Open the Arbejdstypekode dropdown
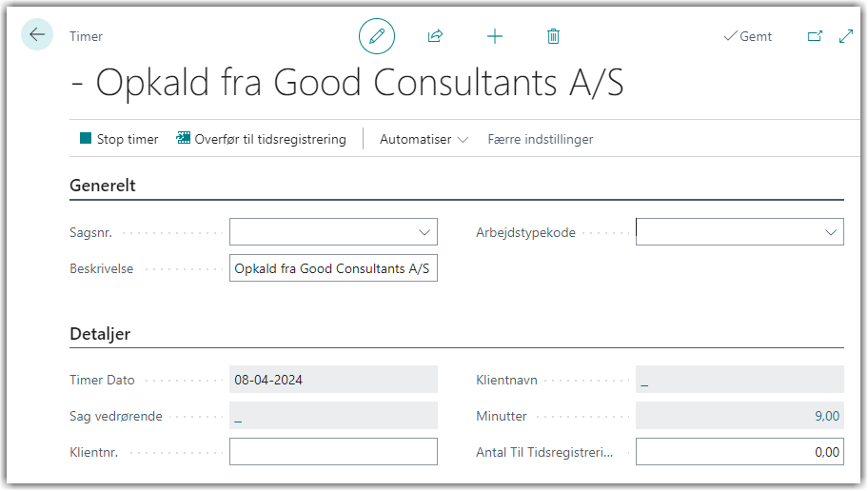The height and width of the screenshot is (491, 868). pyautogui.click(x=831, y=232)
